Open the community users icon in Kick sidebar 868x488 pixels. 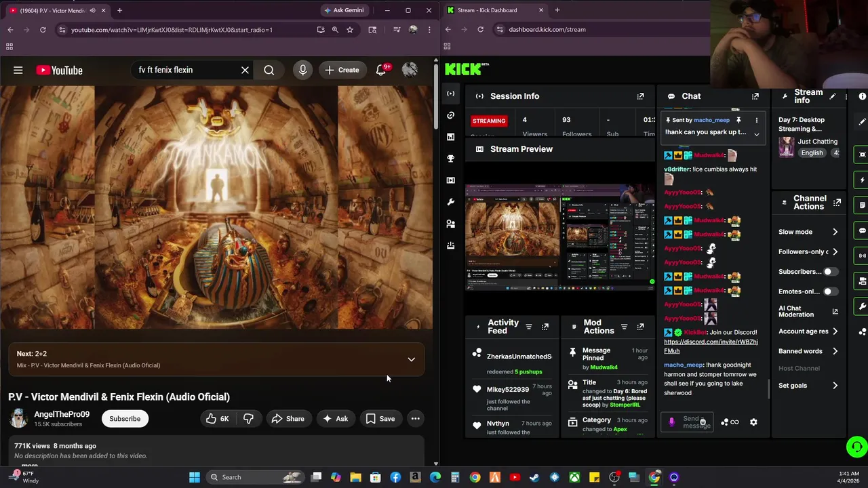tap(450, 224)
